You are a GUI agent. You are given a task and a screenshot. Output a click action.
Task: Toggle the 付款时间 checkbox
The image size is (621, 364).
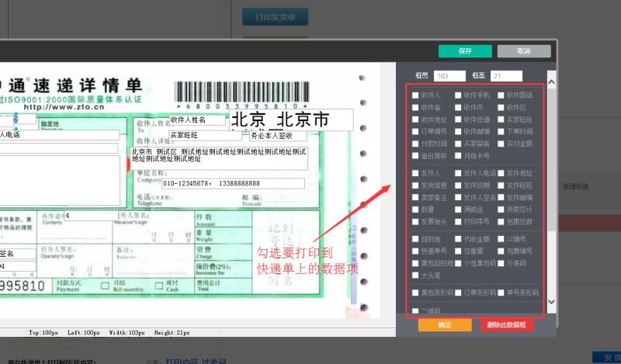coord(415,144)
